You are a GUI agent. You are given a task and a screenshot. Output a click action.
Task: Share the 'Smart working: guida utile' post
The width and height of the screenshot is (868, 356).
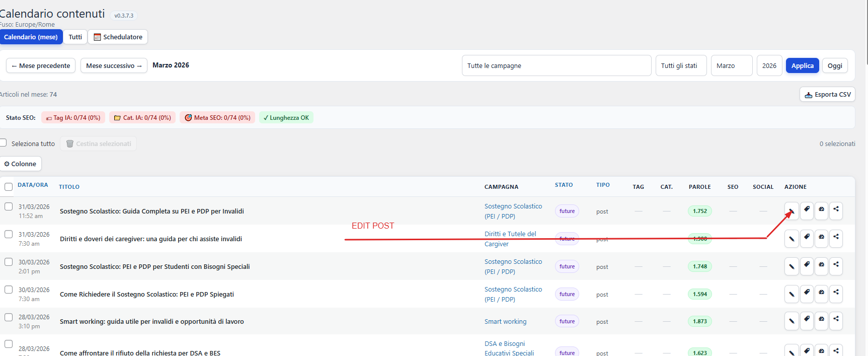(836, 321)
